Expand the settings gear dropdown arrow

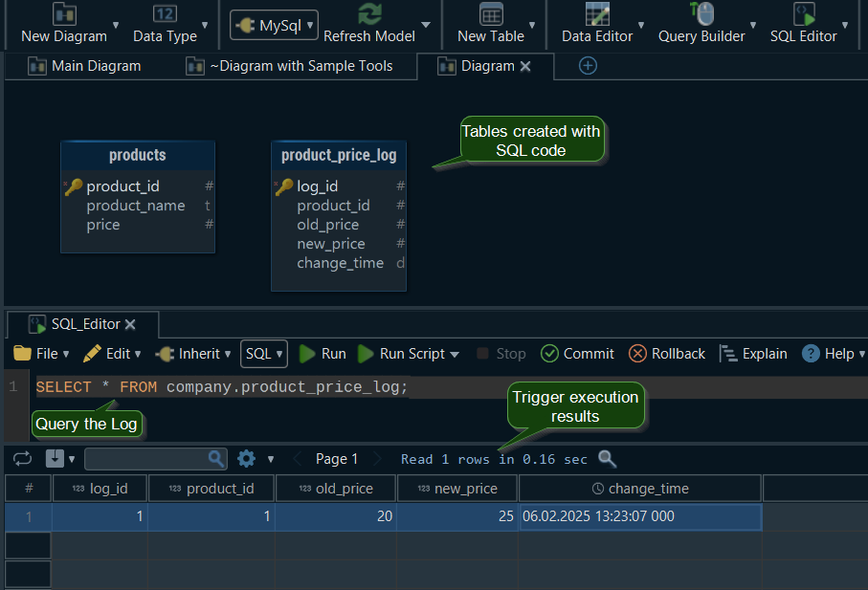271,459
